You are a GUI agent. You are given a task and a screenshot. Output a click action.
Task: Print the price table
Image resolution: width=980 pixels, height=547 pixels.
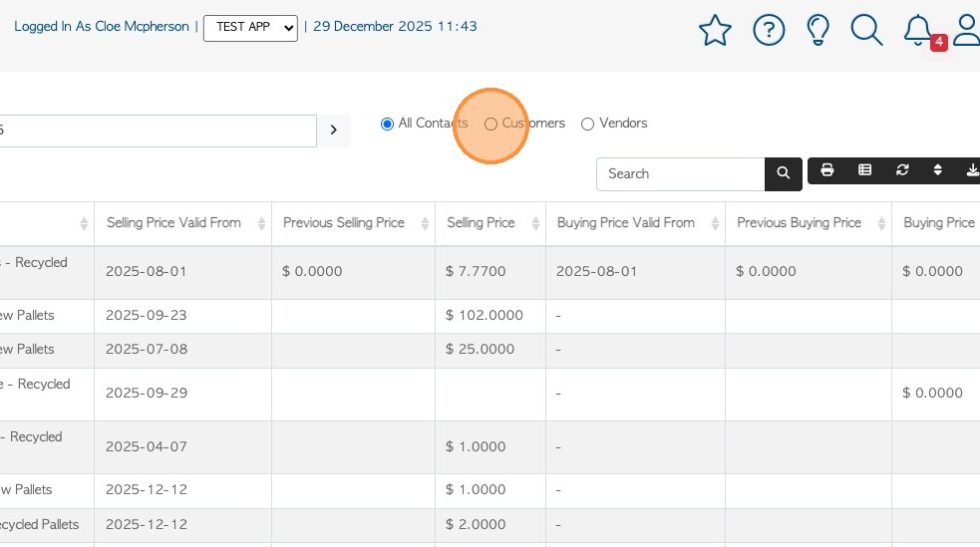(826, 171)
